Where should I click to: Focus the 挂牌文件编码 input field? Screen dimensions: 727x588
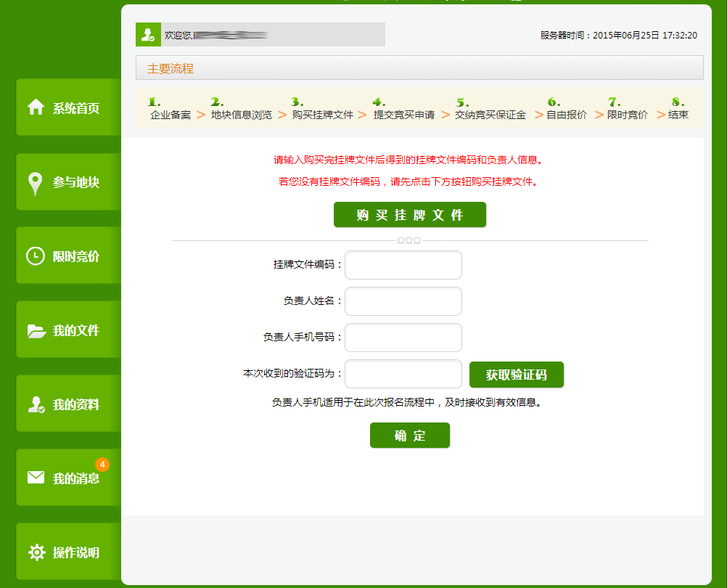403,265
